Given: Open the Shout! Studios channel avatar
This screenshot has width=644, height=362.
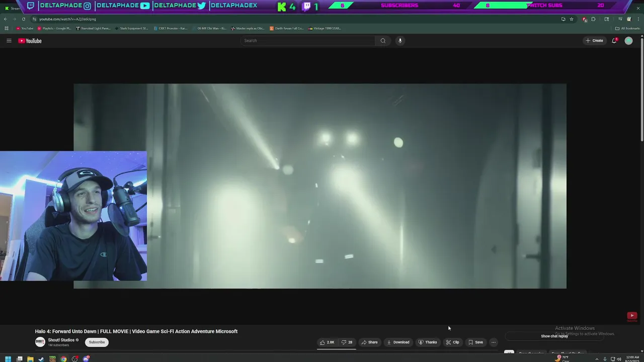Looking at the screenshot, I should tap(40, 342).
